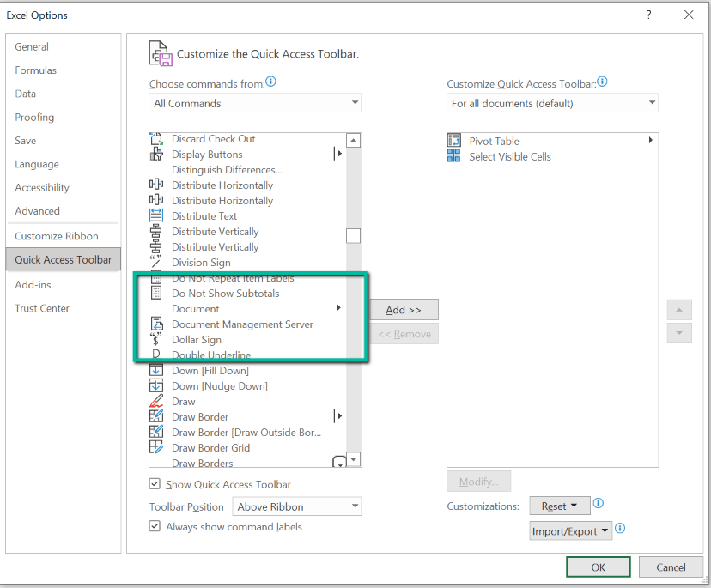Switch to the General category
This screenshot has width=711, height=588.
pos(32,46)
